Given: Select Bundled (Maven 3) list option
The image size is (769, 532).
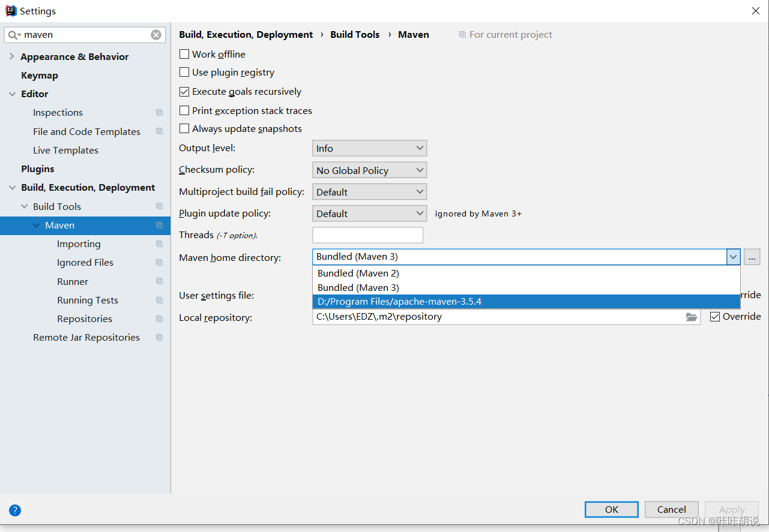Looking at the screenshot, I should point(526,287).
